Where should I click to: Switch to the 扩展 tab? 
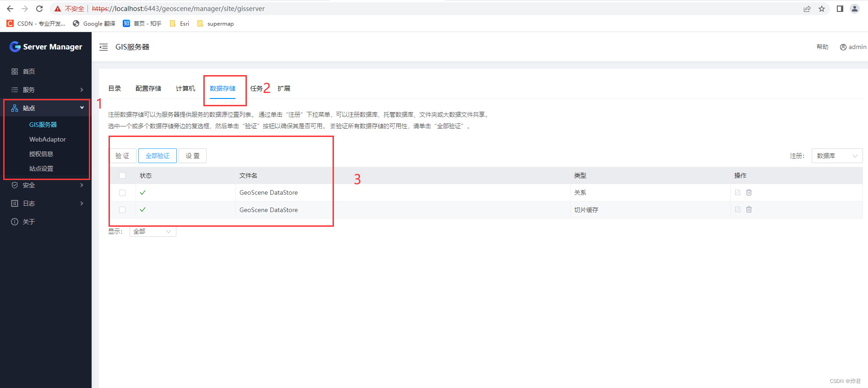point(284,88)
